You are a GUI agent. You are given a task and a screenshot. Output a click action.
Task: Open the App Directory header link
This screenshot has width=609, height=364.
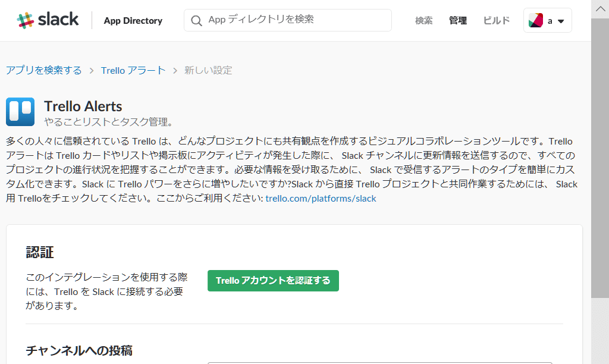click(x=133, y=21)
